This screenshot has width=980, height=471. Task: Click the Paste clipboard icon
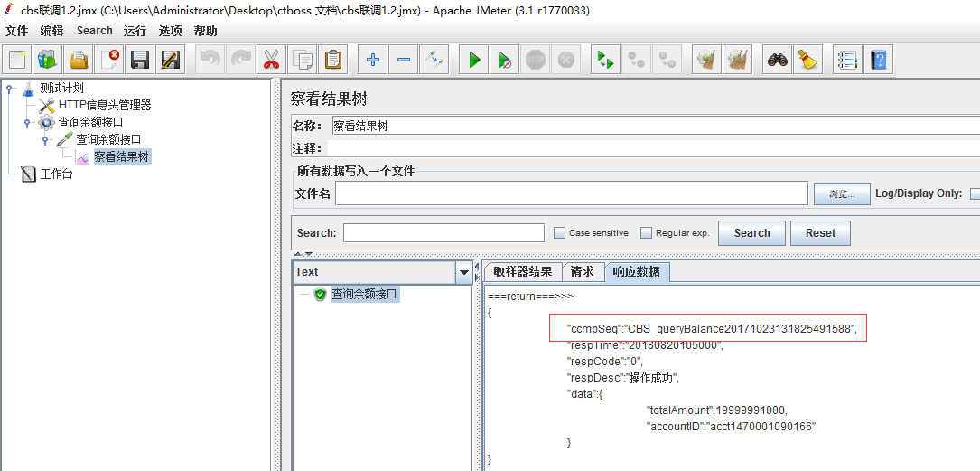pyautogui.click(x=333, y=61)
